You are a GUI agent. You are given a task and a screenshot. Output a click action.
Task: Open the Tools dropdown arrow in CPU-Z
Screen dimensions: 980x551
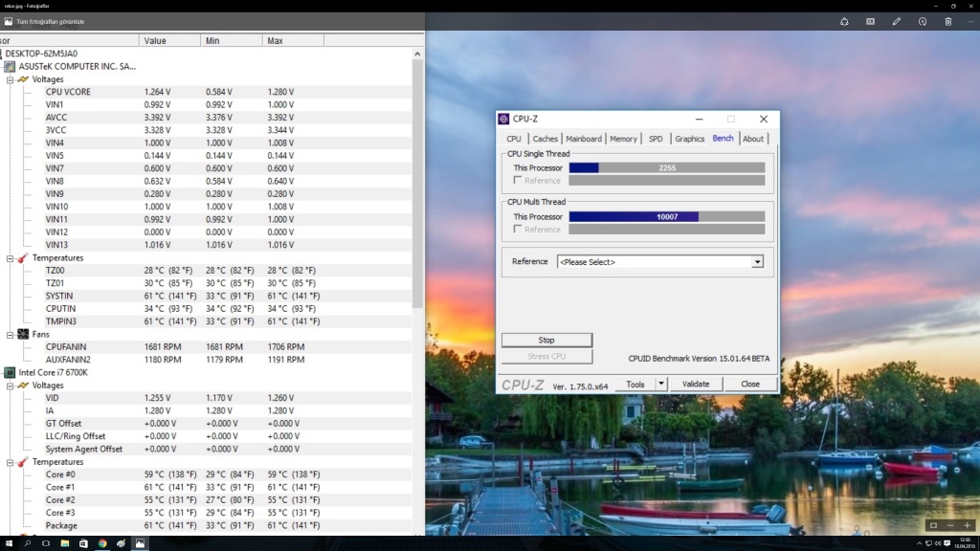(660, 384)
